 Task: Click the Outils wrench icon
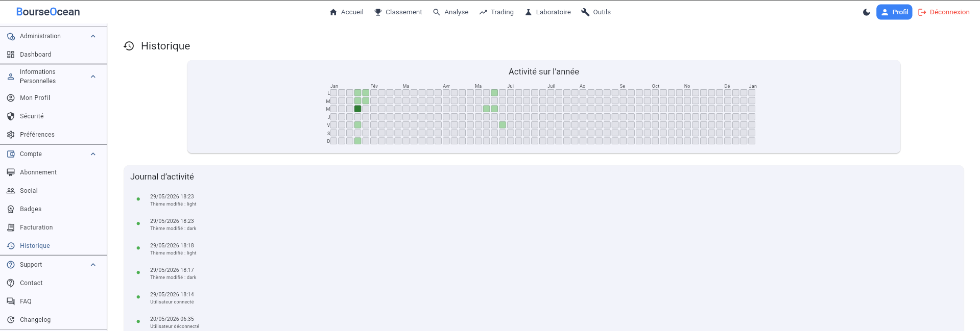coord(585,12)
